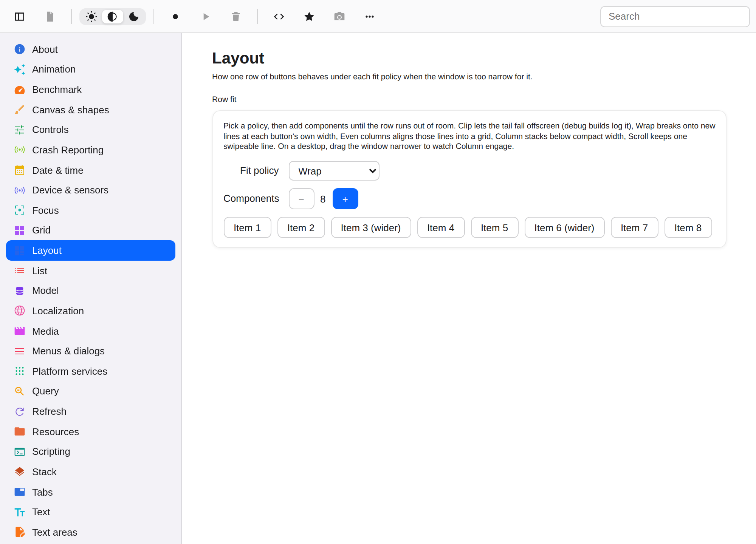756x544 pixels.
Task: Click the Item 3 (wider) button
Action: [x=371, y=227]
